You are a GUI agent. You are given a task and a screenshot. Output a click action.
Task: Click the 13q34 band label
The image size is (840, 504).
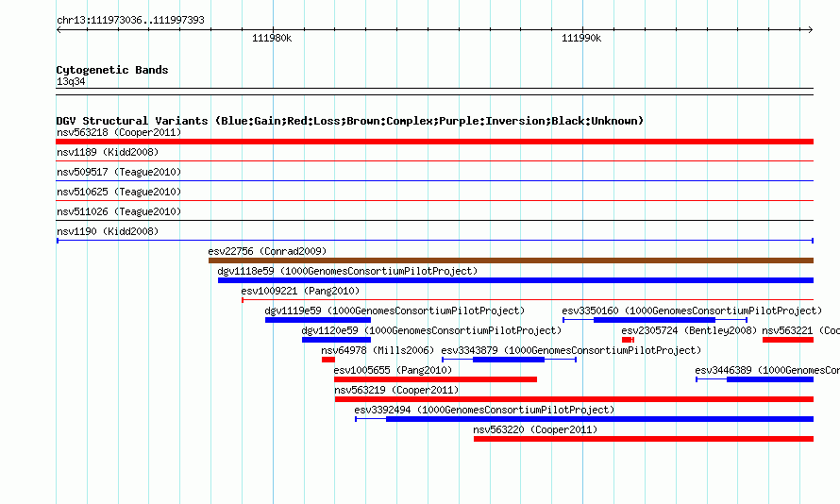pyautogui.click(x=71, y=81)
